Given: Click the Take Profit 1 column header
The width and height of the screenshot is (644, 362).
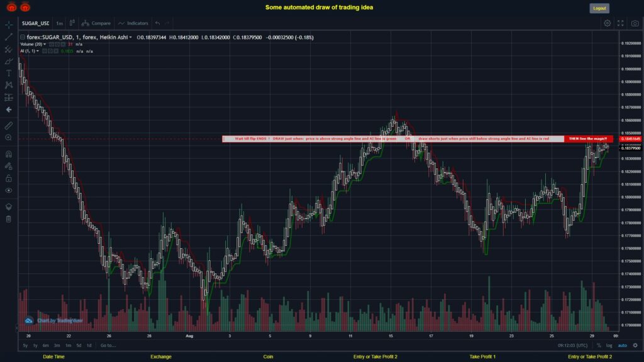Looking at the screenshot, I should pyautogui.click(x=482, y=357).
